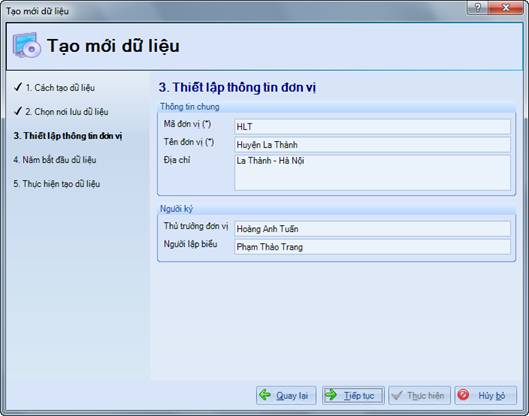Edit the Người lập biểu field
The width and height of the screenshot is (529, 416).
click(372, 247)
